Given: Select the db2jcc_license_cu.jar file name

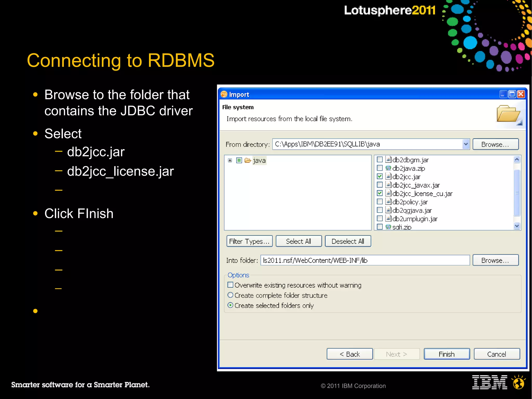Looking at the screenshot, I should click(x=422, y=194).
